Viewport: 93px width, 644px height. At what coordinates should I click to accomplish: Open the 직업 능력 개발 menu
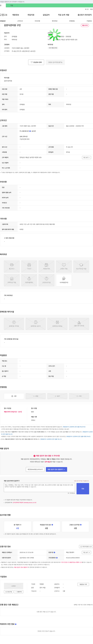pos(64,15)
